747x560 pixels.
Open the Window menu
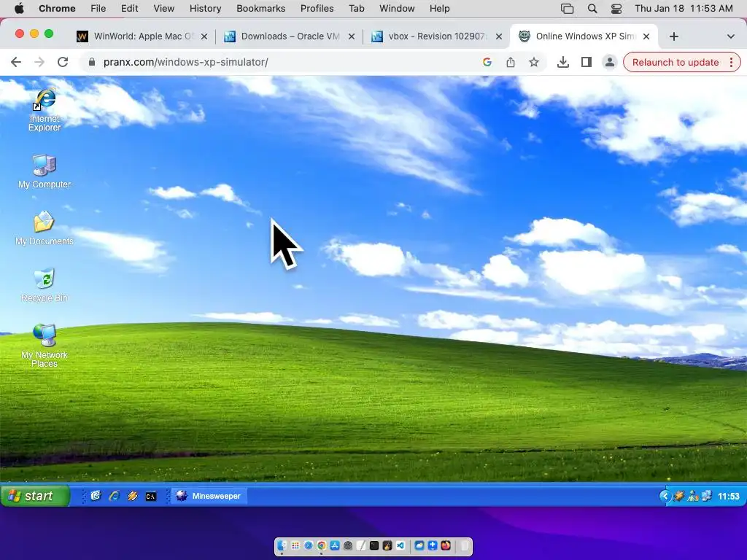397,9
